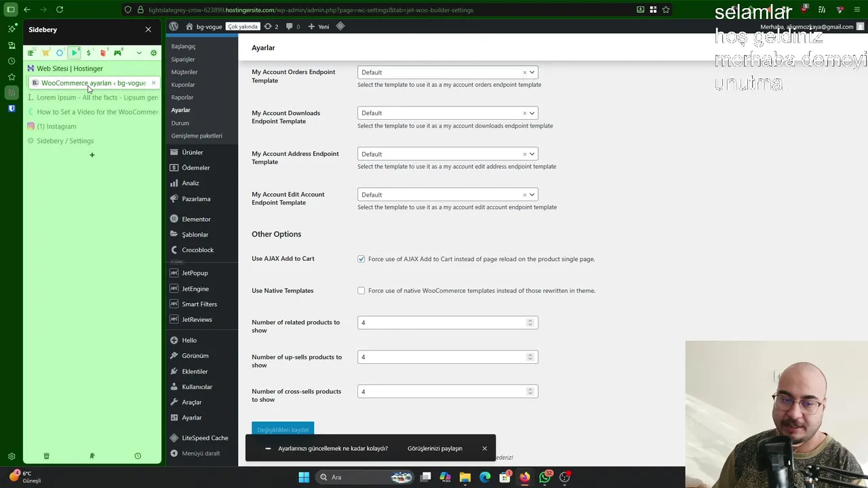Enable Use Native Templates checkbox
Image resolution: width=868 pixels, height=488 pixels.
(x=361, y=291)
